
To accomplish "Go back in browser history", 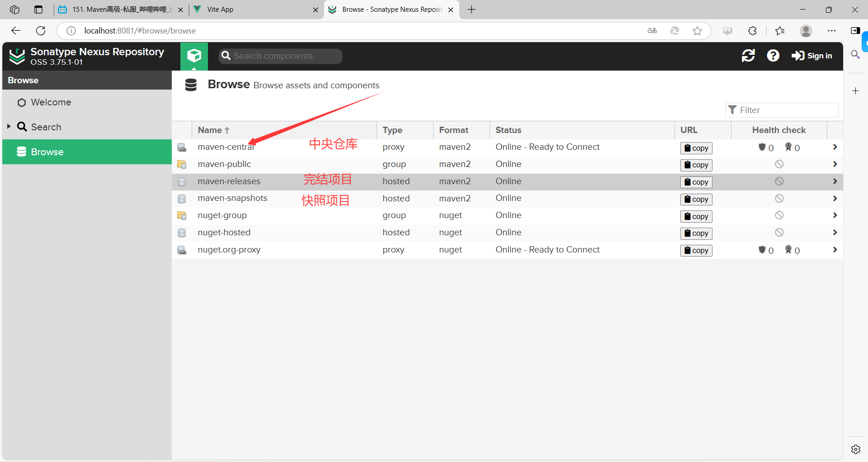I will click(x=16, y=31).
